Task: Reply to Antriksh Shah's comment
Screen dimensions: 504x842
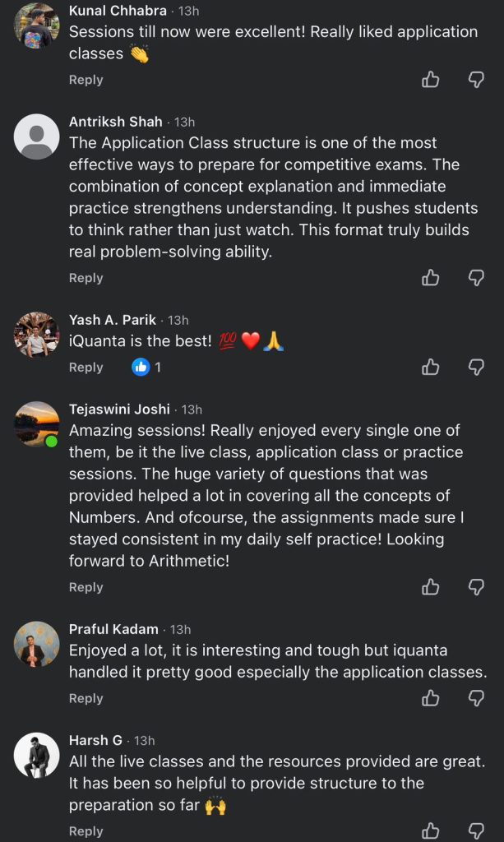Action: (86, 278)
